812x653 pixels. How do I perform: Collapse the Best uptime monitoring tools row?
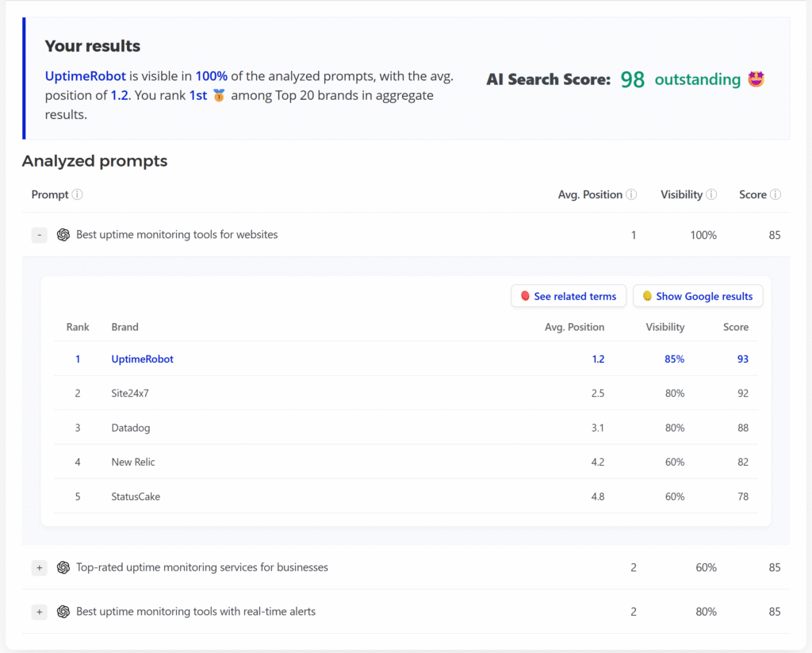[39, 235]
